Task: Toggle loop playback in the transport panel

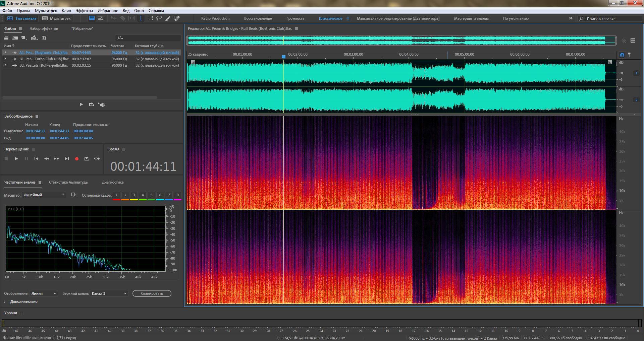Action: pos(87,159)
